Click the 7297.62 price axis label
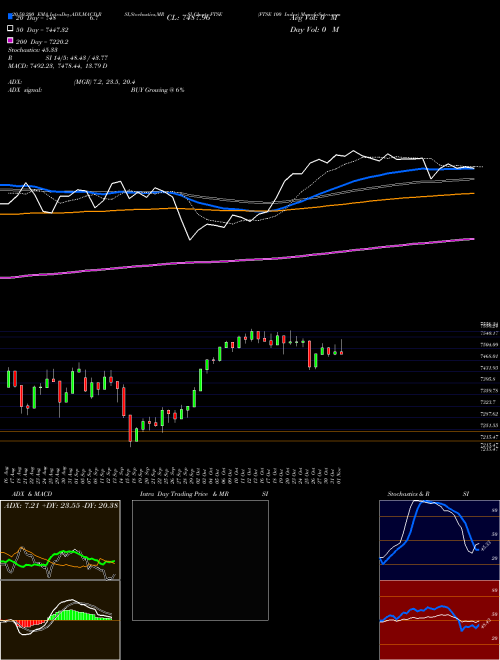500x660 pixels. point(489,414)
